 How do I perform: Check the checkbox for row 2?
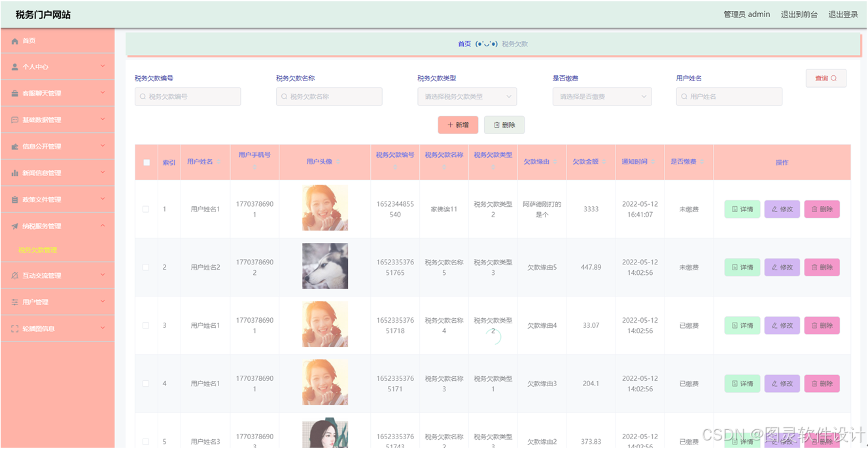(x=146, y=268)
